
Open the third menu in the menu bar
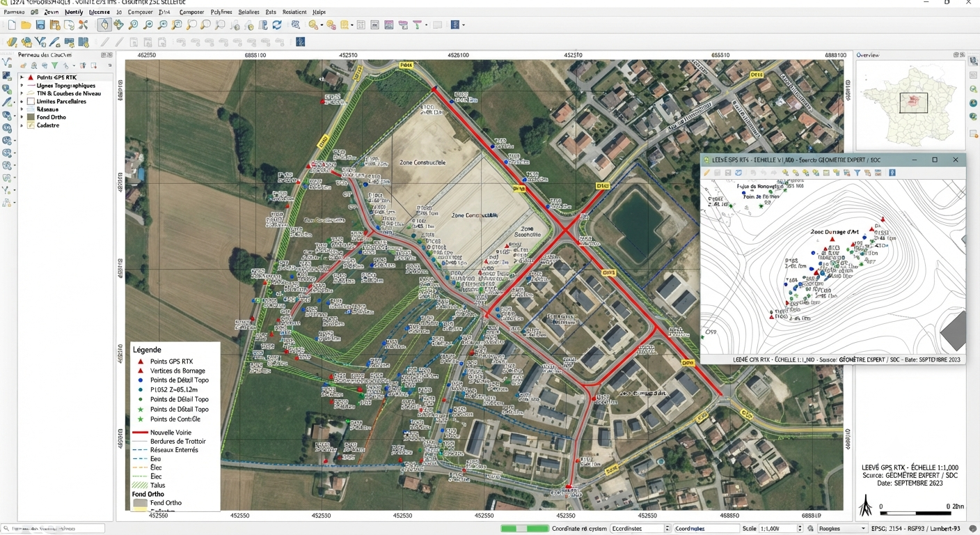tap(51, 12)
